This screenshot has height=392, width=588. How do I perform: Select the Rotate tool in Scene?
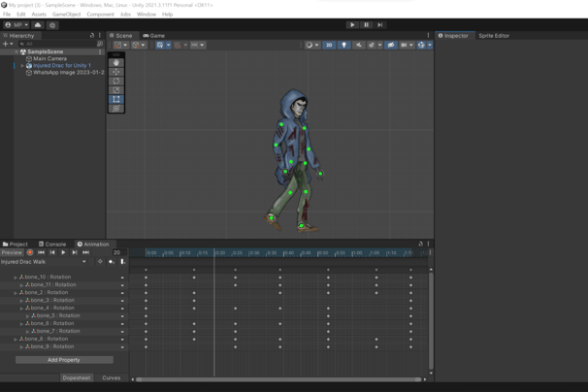(x=116, y=82)
